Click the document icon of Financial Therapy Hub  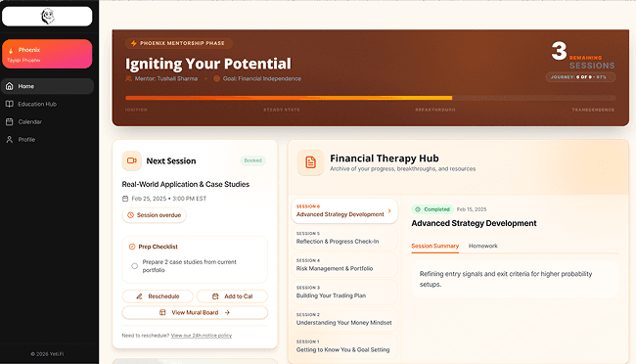310,162
